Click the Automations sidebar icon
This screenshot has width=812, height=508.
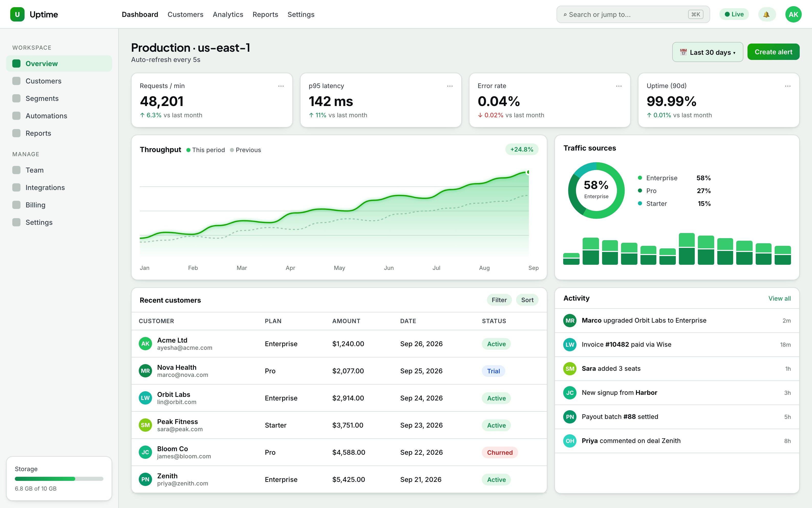(16, 116)
